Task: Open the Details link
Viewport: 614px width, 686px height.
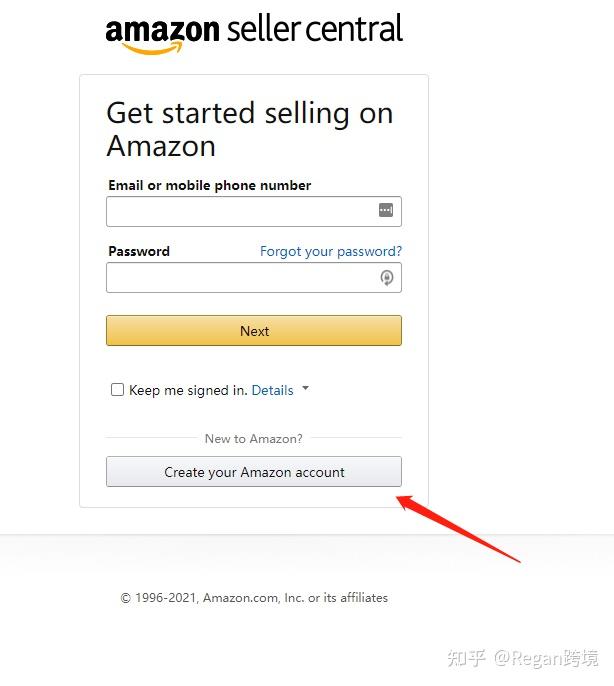Action: point(272,390)
